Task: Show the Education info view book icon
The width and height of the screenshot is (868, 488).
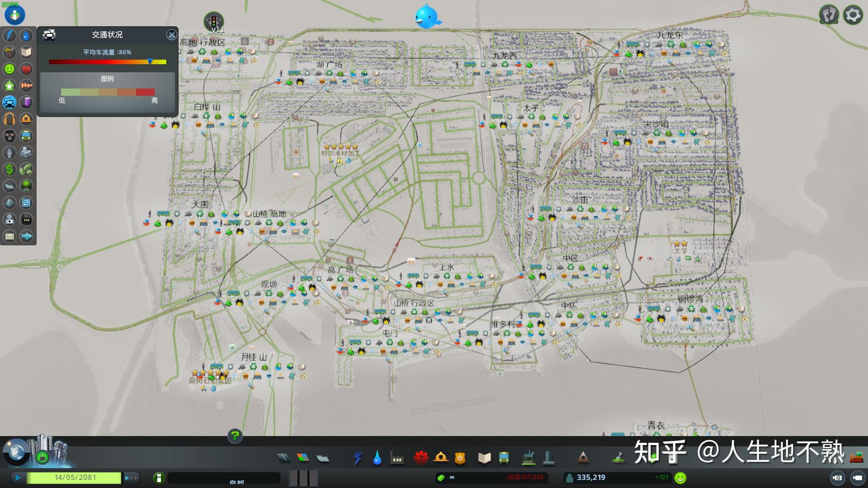Action: point(26,52)
